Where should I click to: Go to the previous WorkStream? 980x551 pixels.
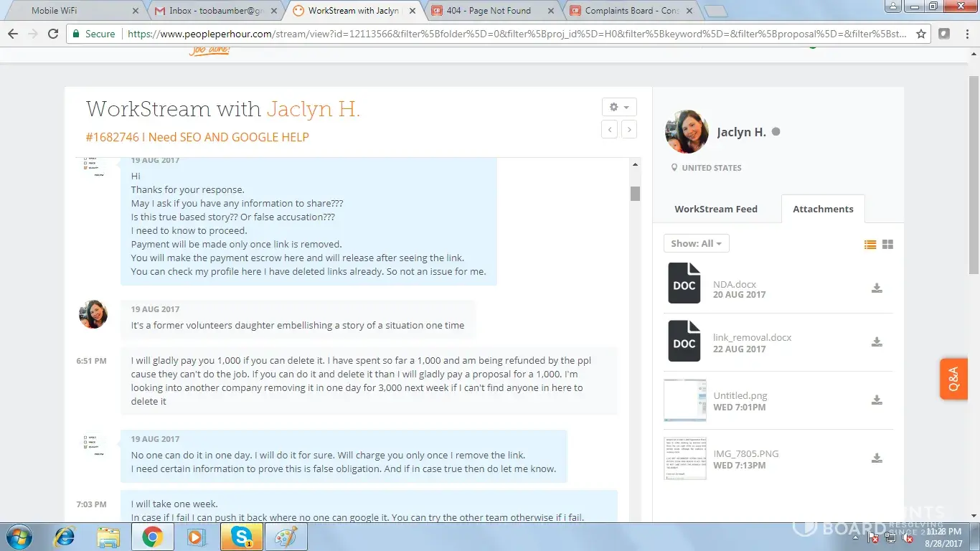click(x=610, y=129)
